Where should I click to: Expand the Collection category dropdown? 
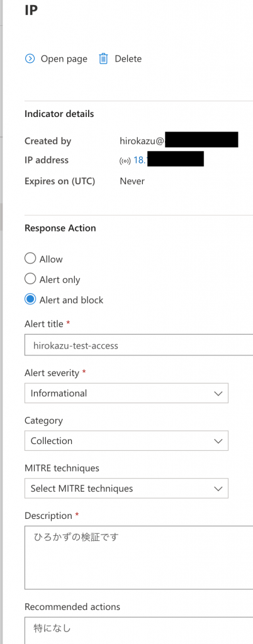click(126, 441)
